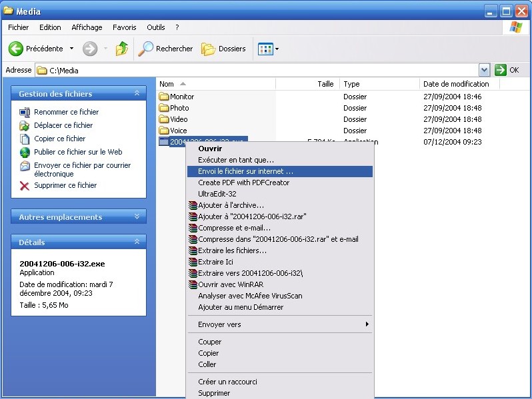
Task: Click the green Précédente back arrow
Action: [17, 49]
